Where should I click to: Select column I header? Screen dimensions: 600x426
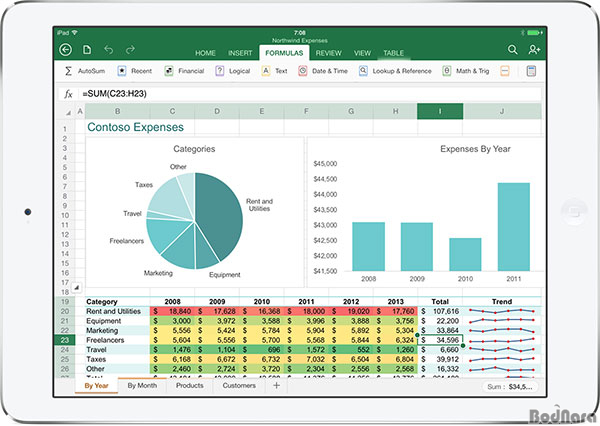point(438,111)
